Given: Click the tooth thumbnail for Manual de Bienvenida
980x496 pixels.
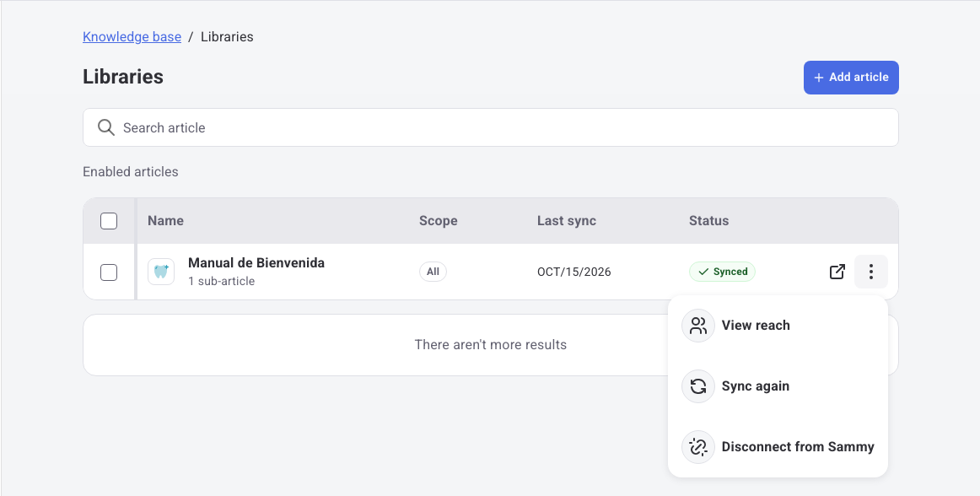Looking at the screenshot, I should click(x=161, y=272).
